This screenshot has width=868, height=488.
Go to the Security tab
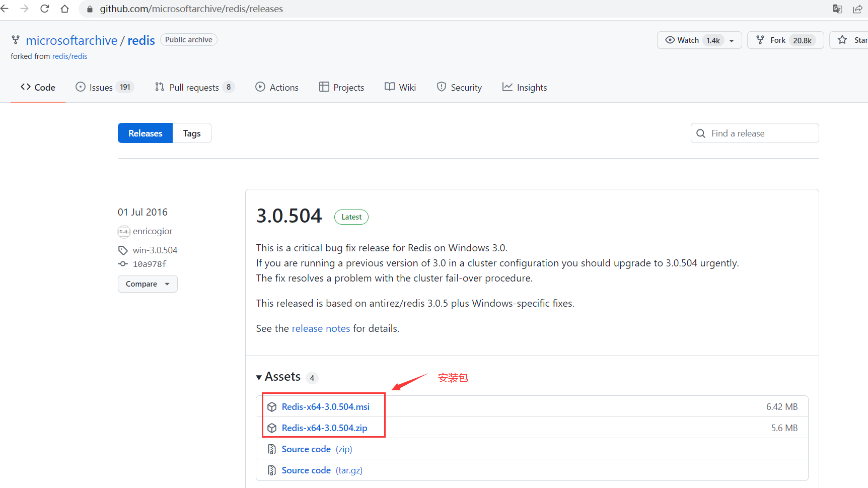(459, 87)
